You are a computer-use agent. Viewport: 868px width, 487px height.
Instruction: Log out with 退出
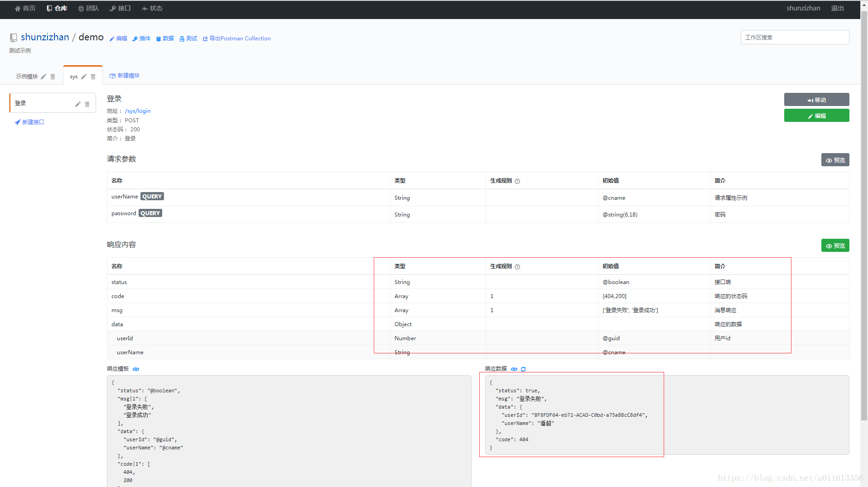[x=837, y=8]
